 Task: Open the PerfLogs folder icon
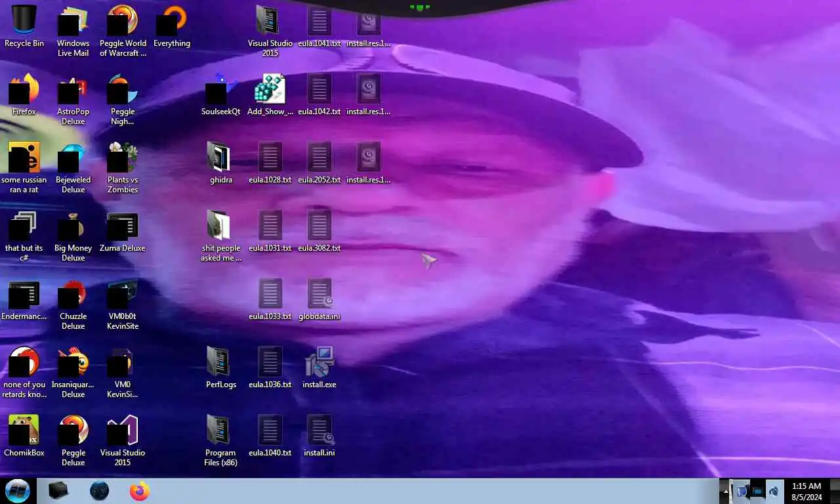pos(221,367)
